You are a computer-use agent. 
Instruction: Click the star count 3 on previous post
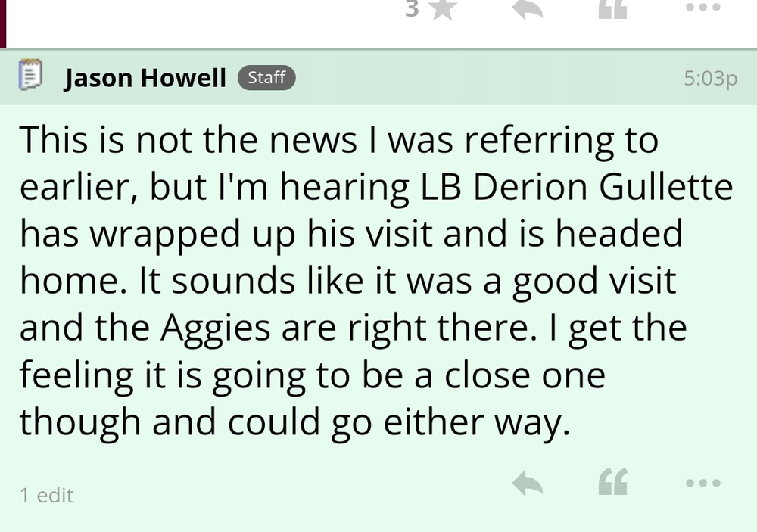413,9
